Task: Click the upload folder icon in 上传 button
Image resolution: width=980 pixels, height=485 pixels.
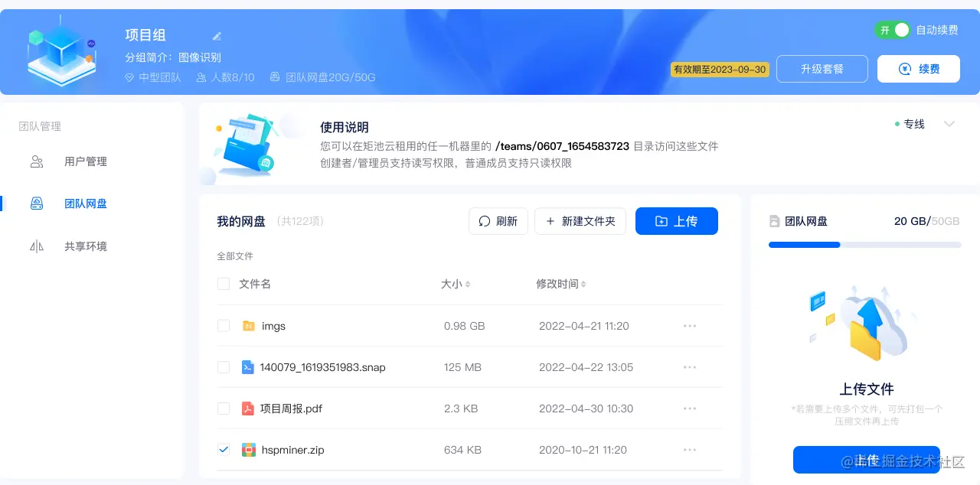Action: [661, 221]
